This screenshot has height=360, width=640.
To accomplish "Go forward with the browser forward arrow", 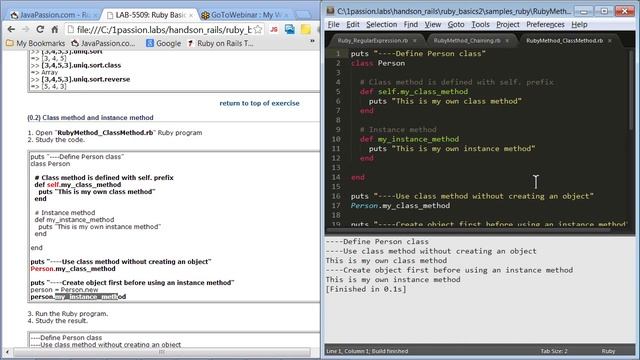I will pyautogui.click(x=25, y=29).
